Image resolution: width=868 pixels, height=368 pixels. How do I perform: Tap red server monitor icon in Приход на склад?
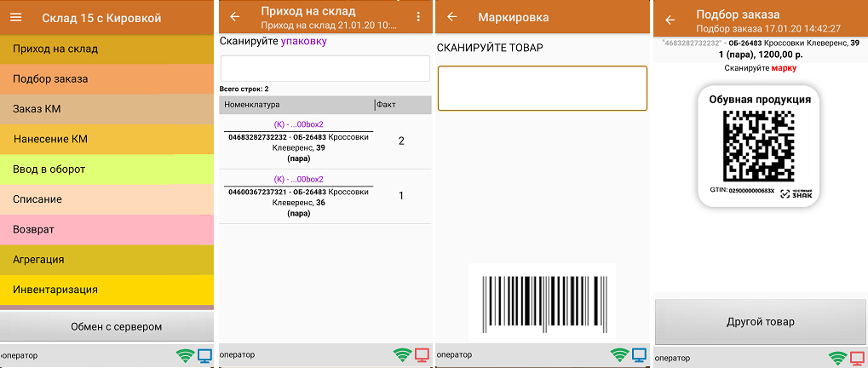pos(422,354)
